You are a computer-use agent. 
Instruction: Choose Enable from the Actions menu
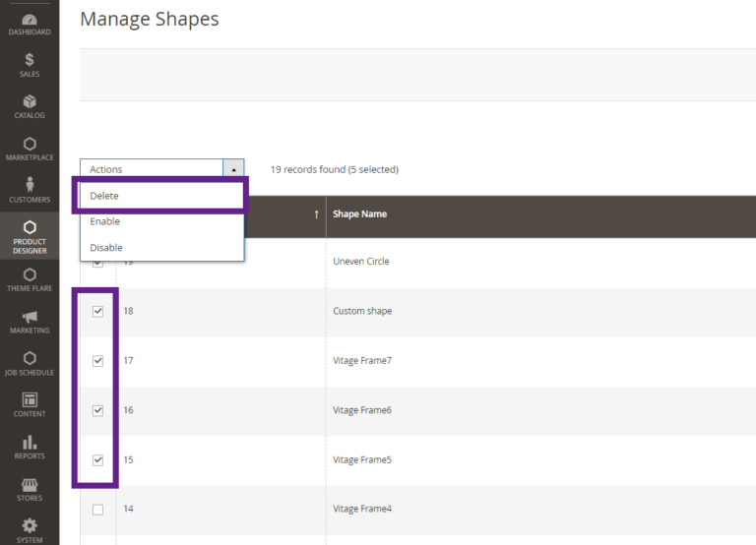[x=104, y=221]
